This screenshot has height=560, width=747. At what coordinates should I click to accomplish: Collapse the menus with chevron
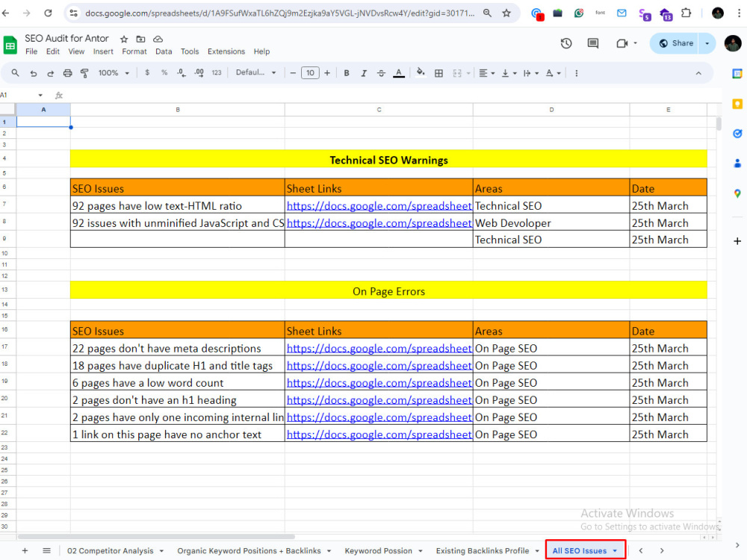pyautogui.click(x=698, y=73)
